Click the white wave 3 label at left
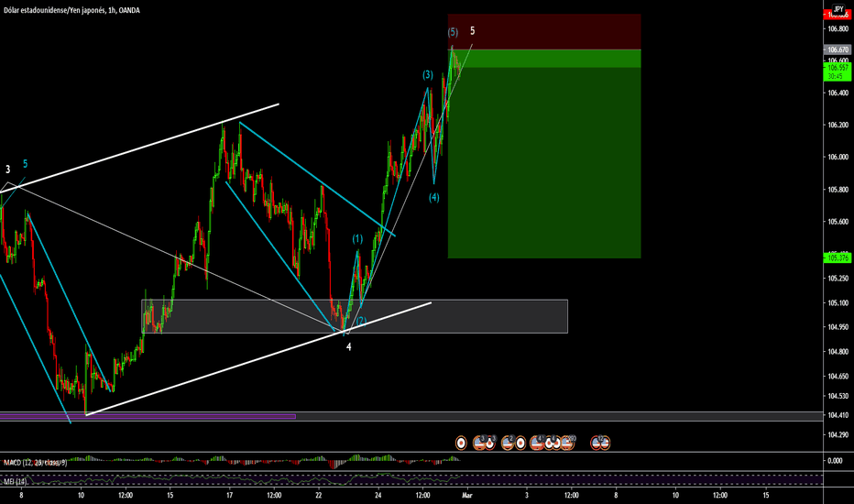This screenshot has width=854, height=504. (7, 170)
